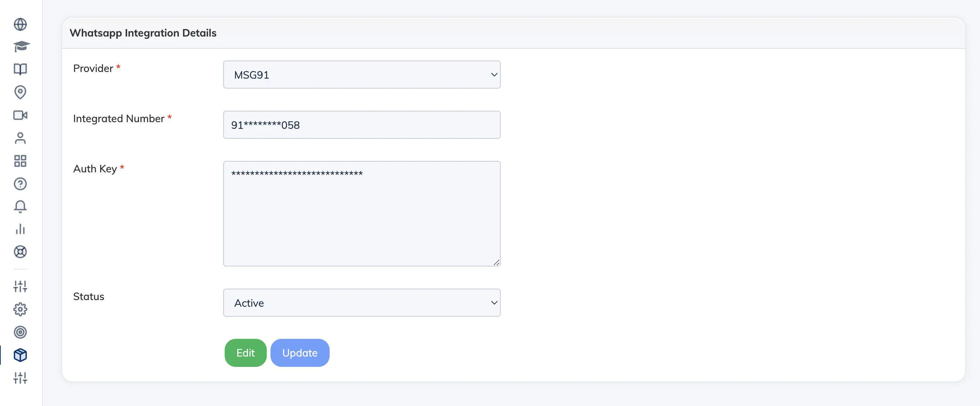This screenshot has width=980, height=406.
Task: Select the cube package sidebar icon
Action: (20, 355)
